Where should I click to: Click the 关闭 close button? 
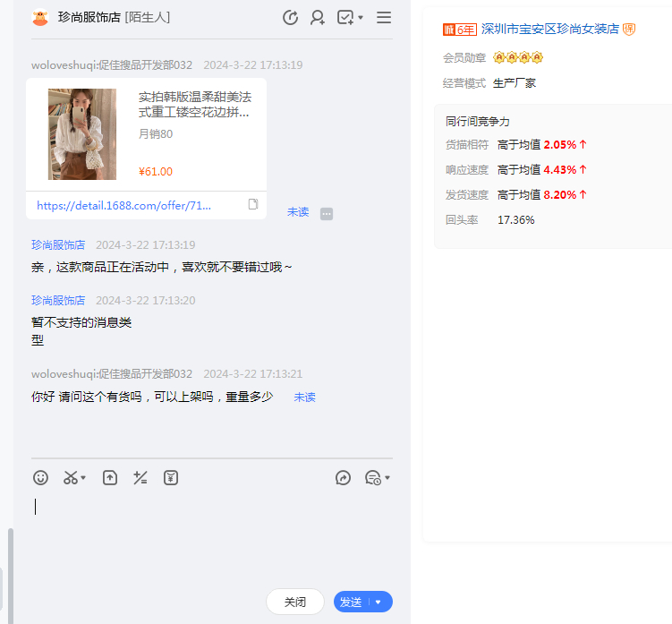click(x=295, y=603)
